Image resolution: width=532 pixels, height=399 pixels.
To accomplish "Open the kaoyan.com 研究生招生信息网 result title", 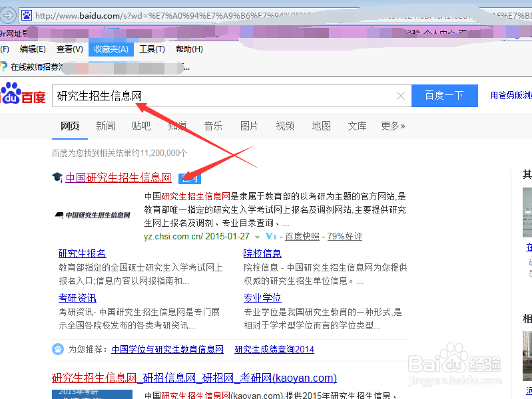I will (194, 378).
